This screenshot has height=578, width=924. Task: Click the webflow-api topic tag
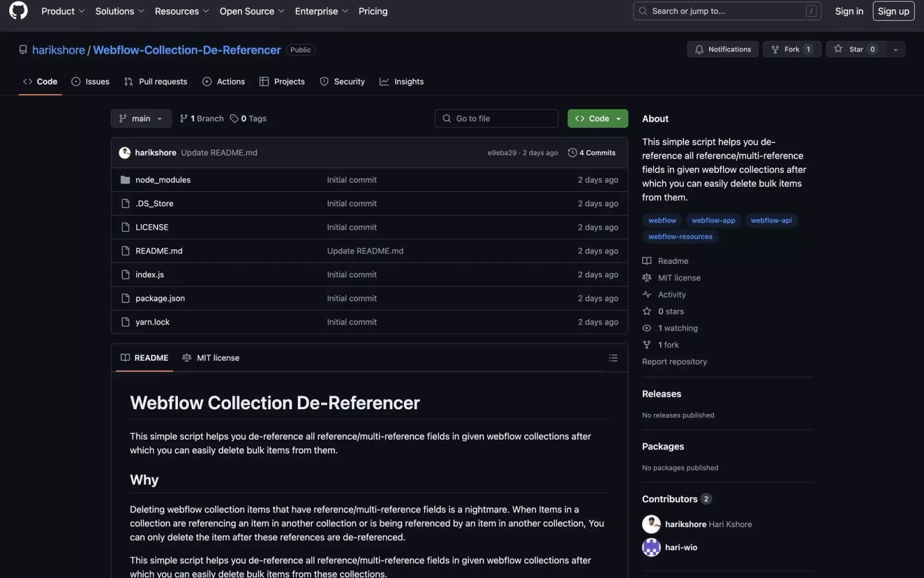tap(771, 220)
